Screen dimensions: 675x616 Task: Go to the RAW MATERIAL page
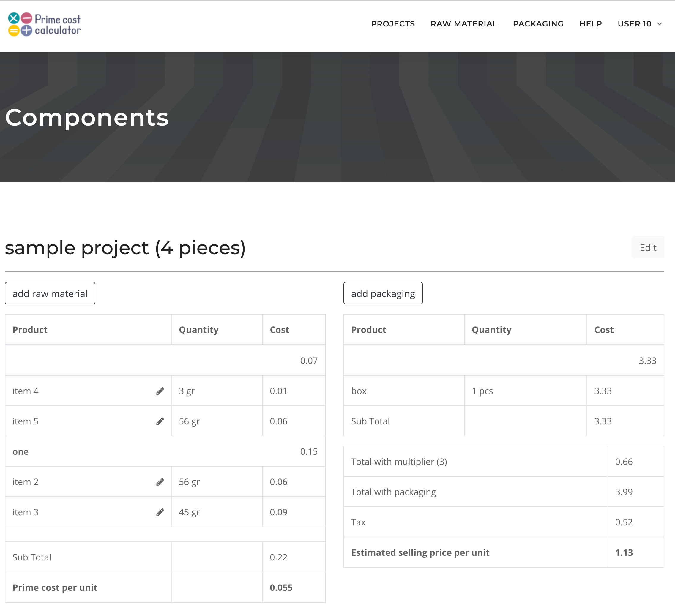coord(464,24)
